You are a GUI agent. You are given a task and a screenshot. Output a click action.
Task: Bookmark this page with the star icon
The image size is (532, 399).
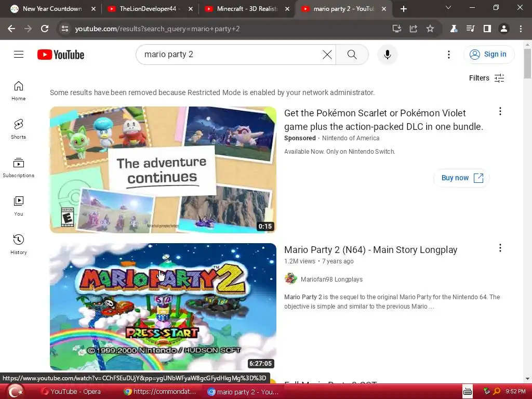tap(430, 29)
